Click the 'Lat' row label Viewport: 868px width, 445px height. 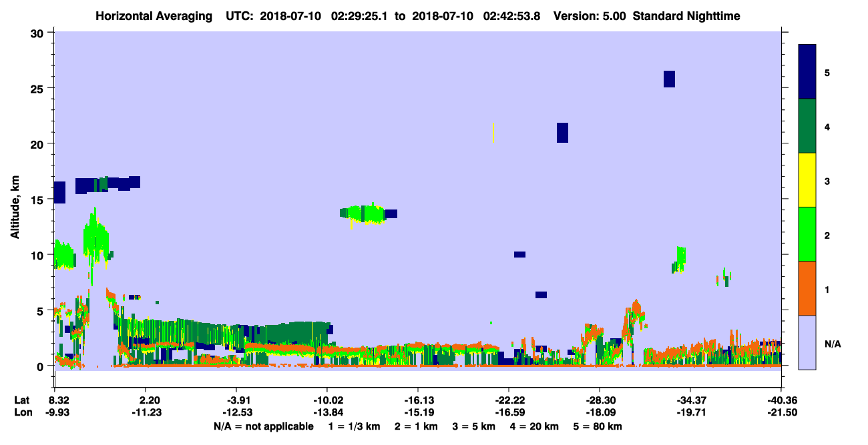click(21, 400)
